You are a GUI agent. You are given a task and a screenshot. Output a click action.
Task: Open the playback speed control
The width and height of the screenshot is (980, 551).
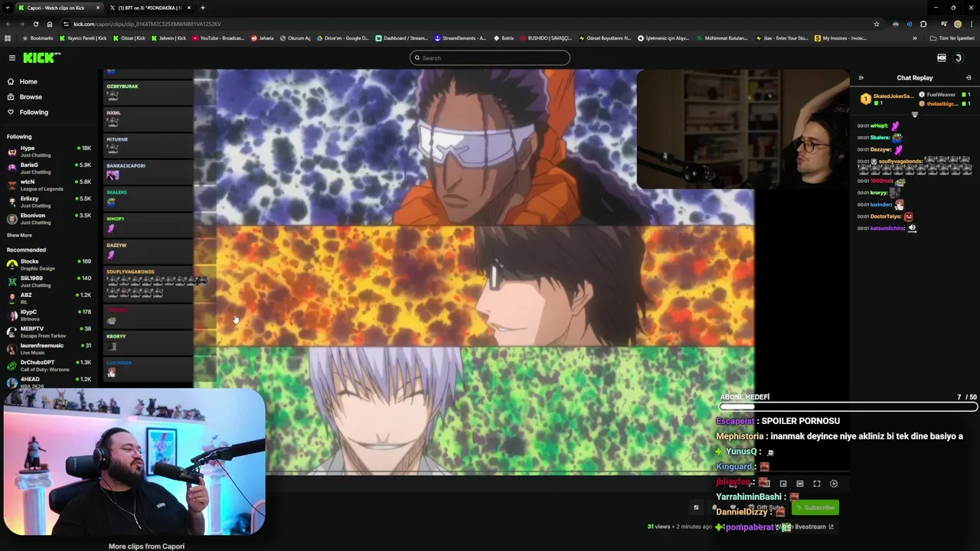click(834, 484)
